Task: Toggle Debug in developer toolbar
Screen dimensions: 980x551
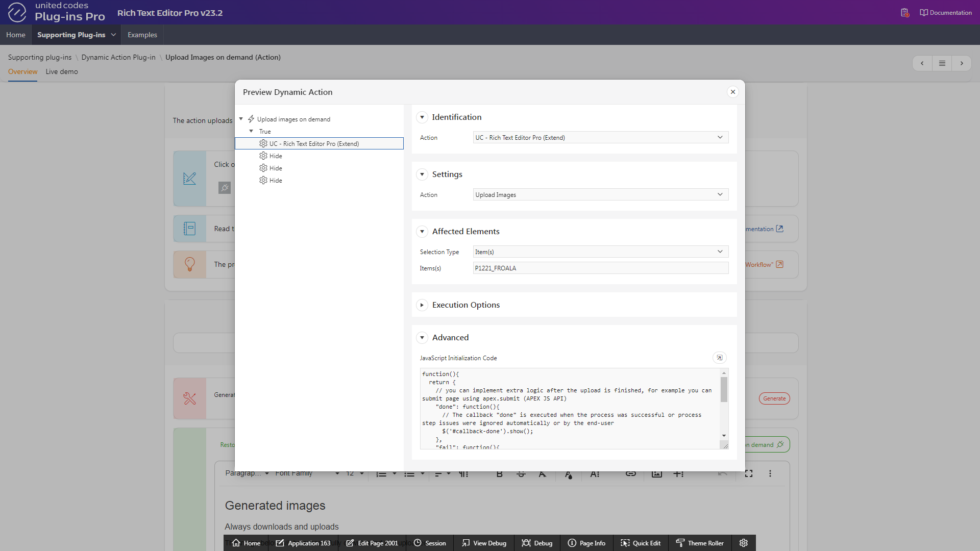Action: point(537,543)
